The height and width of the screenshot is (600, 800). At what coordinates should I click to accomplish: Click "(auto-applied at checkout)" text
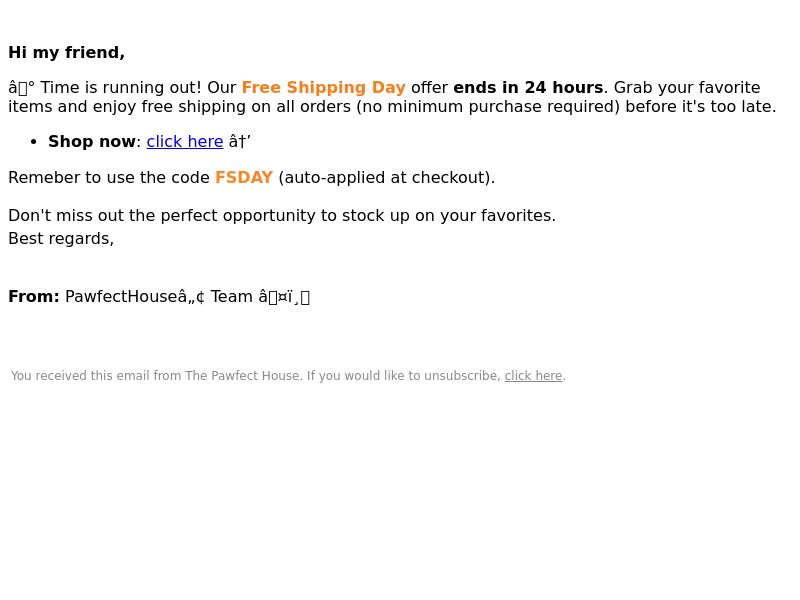pyautogui.click(x=386, y=178)
